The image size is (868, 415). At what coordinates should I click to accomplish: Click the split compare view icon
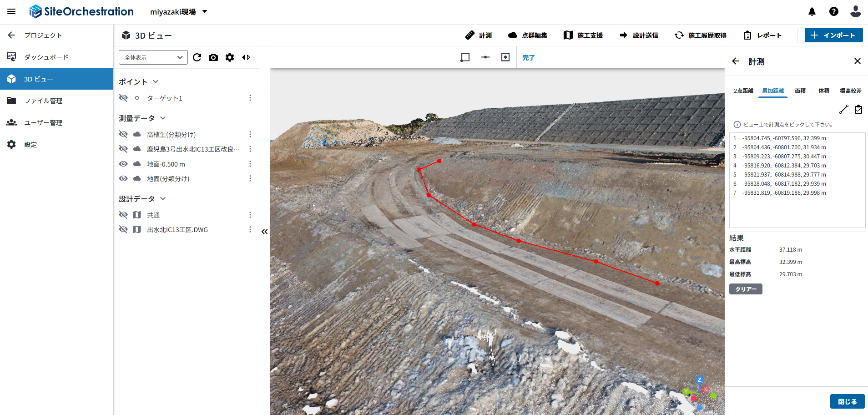[246, 57]
